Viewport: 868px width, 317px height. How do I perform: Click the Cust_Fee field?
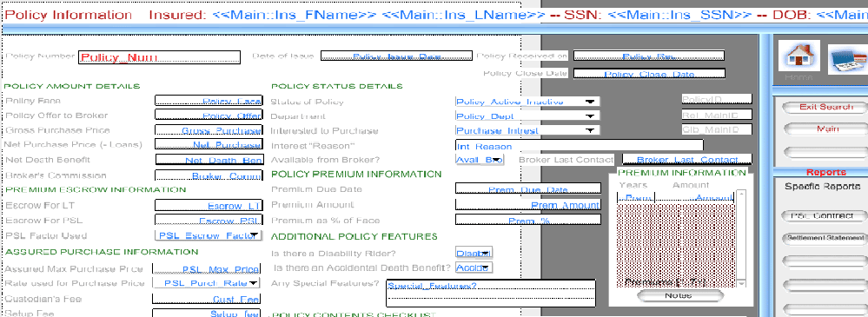[206, 300]
